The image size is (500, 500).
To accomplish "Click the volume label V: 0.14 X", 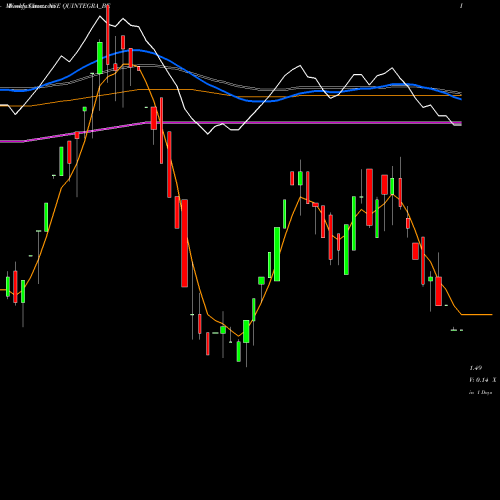I will [483, 380].
